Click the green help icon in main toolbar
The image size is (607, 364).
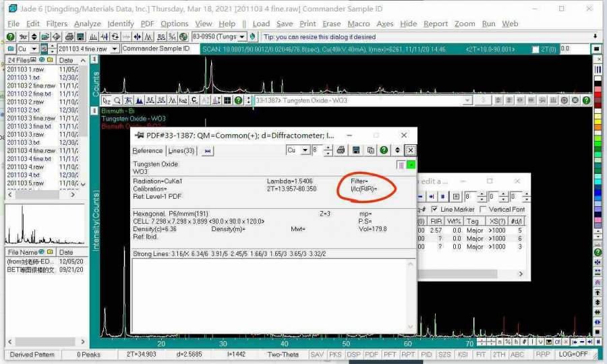click(10, 37)
